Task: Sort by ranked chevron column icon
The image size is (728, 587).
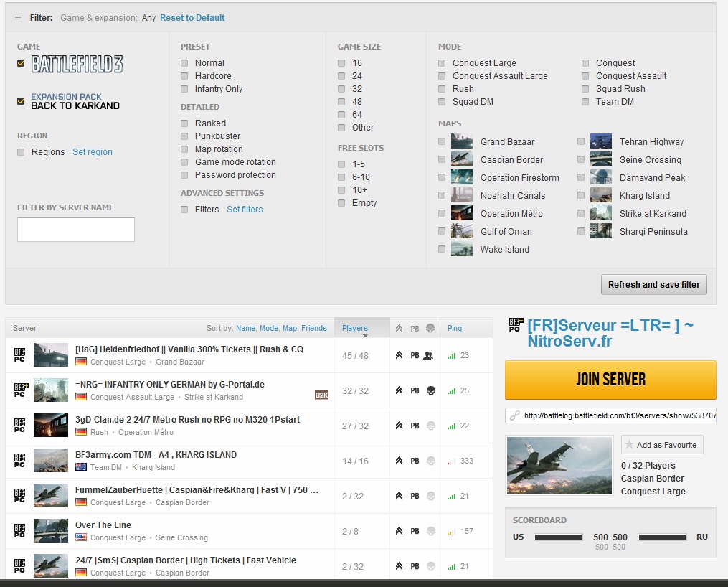Action: pyautogui.click(x=399, y=329)
